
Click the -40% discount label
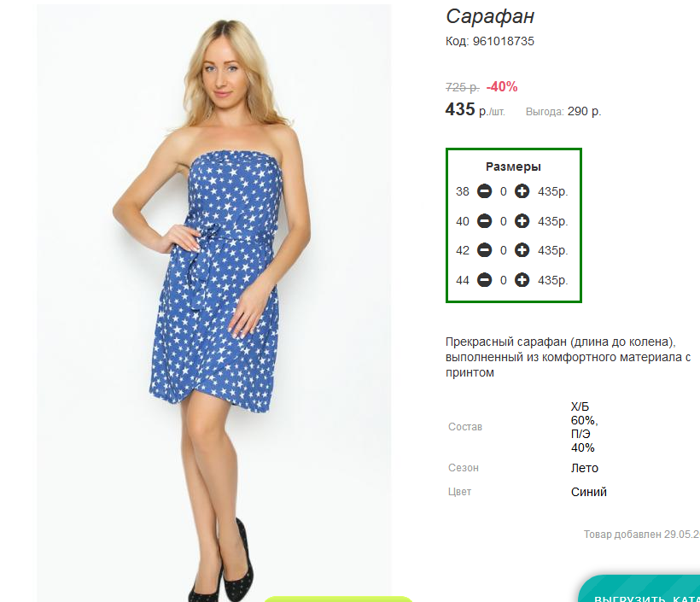click(502, 86)
